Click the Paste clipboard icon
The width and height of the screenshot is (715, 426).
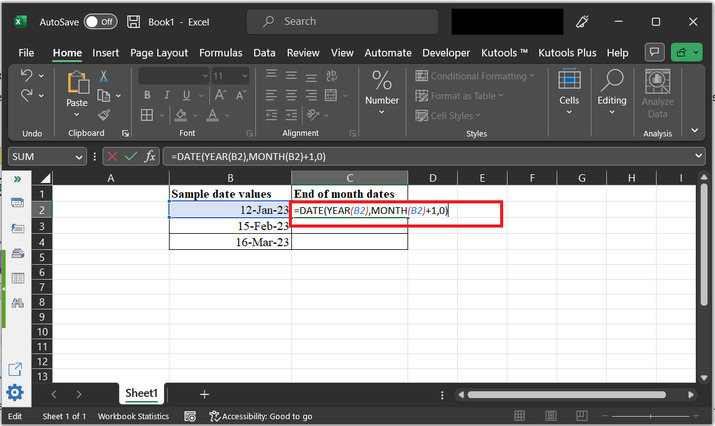point(78,83)
